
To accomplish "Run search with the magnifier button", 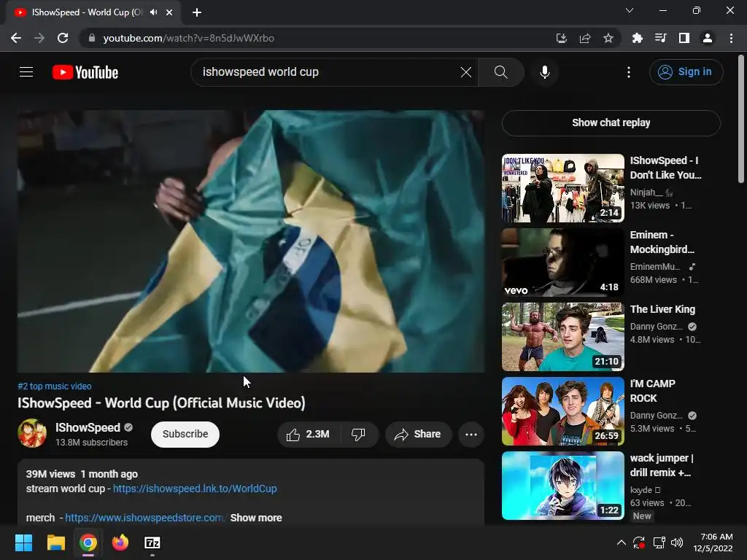I will pos(500,72).
